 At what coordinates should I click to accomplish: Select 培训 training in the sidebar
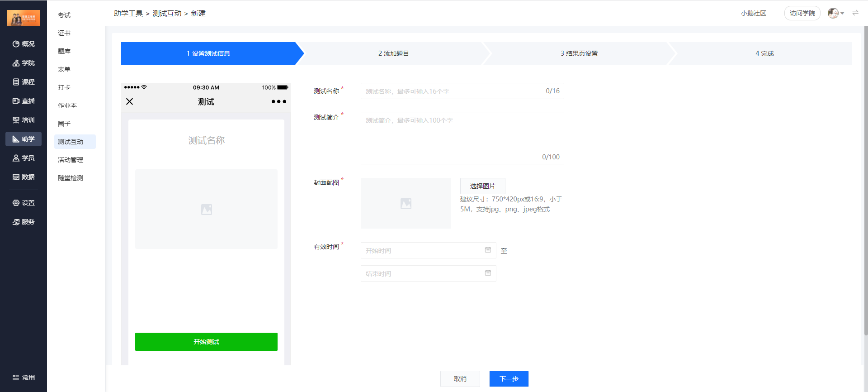pos(24,120)
